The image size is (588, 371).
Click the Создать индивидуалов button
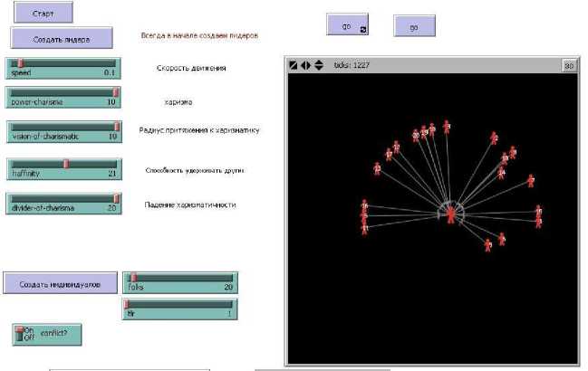(60, 284)
